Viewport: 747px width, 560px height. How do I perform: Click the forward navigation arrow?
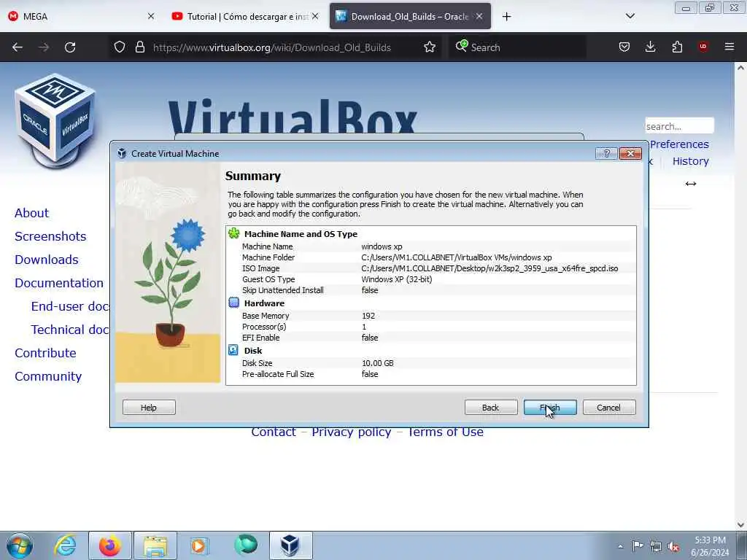pyautogui.click(x=44, y=47)
